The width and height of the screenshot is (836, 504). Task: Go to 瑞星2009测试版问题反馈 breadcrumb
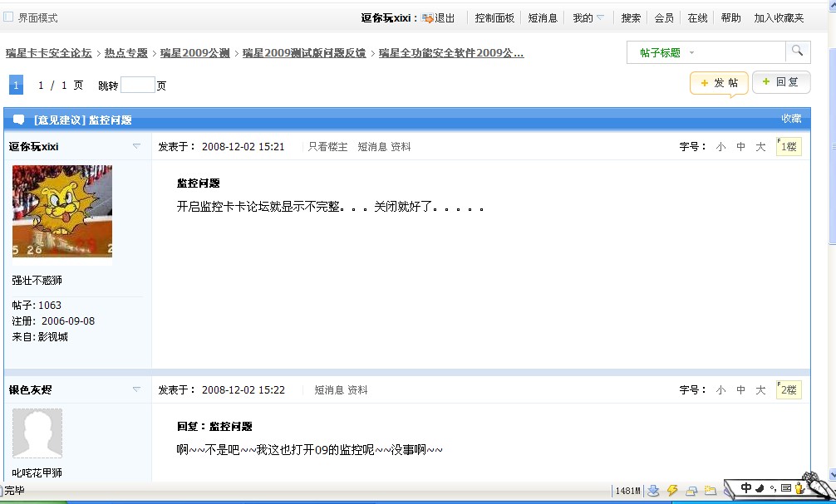(x=304, y=53)
